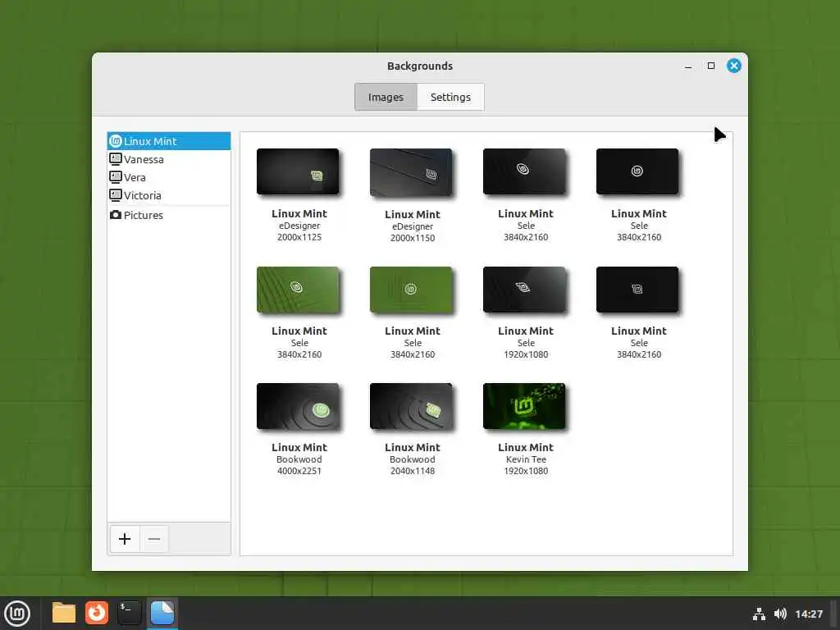Click the minus remove folder button
The width and height of the screenshot is (840, 630).
(x=154, y=538)
